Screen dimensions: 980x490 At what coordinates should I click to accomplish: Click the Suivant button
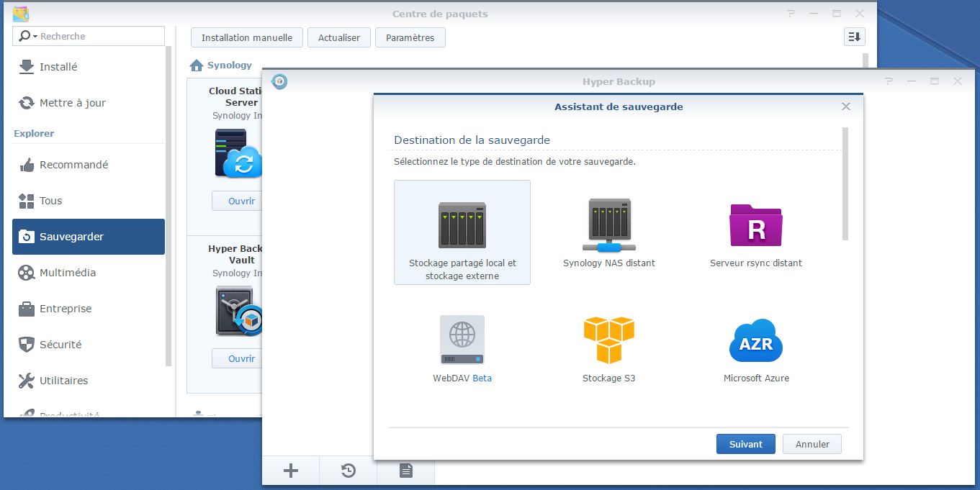745,444
